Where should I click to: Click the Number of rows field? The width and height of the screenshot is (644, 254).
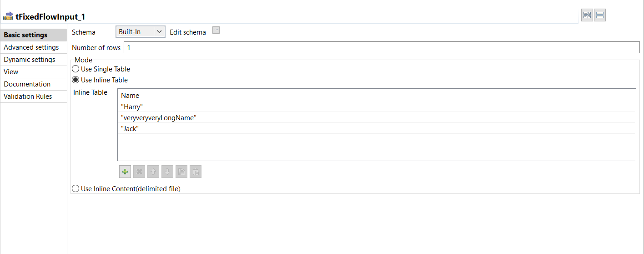[381, 48]
